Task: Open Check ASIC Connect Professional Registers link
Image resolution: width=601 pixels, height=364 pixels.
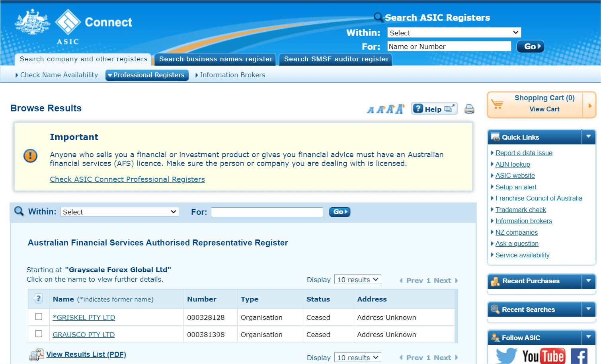Action: click(x=127, y=179)
